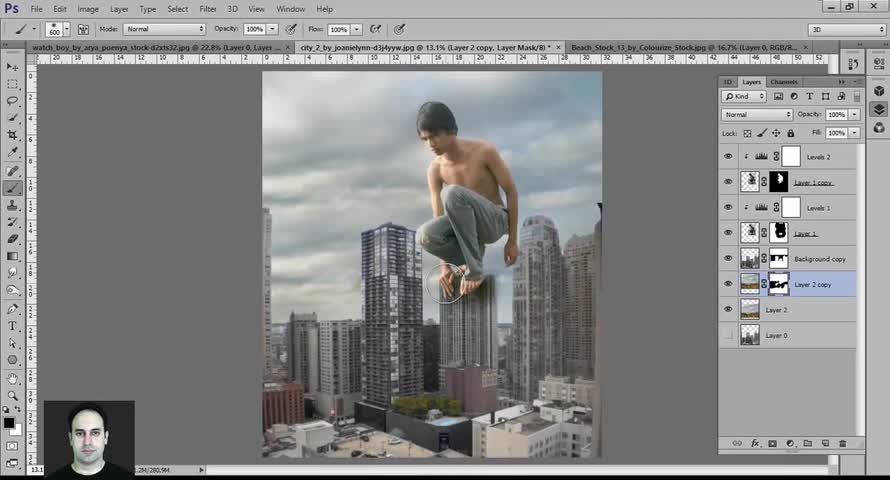The height and width of the screenshot is (480, 890).
Task: Show the hidden Layer 0
Action: click(x=728, y=335)
